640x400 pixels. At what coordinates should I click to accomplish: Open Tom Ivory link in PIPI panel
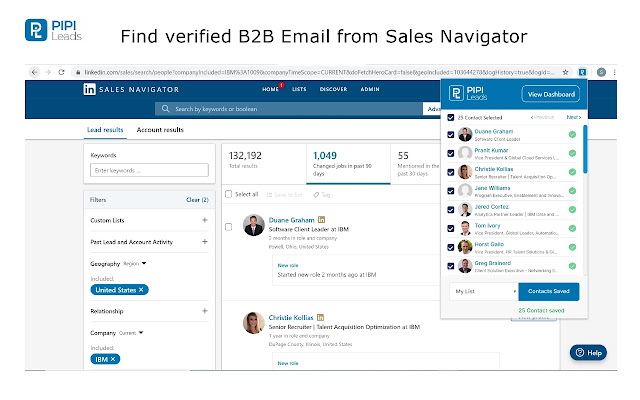[x=487, y=225]
